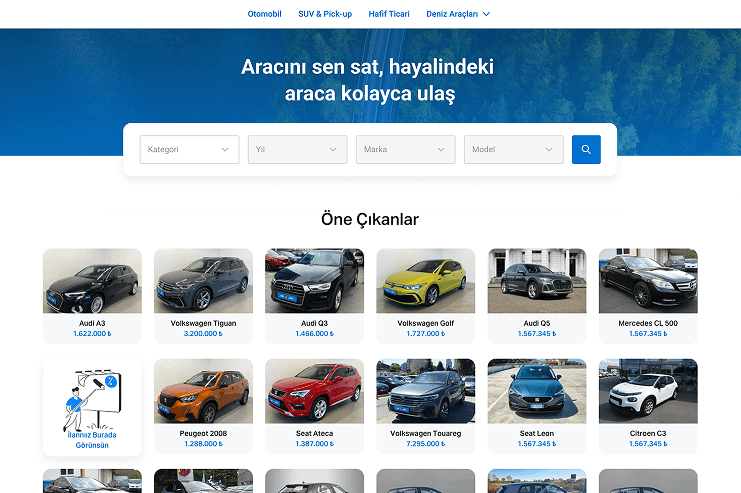Click the Volkswagen Golf title
This screenshot has width=741, height=493.
(426, 323)
